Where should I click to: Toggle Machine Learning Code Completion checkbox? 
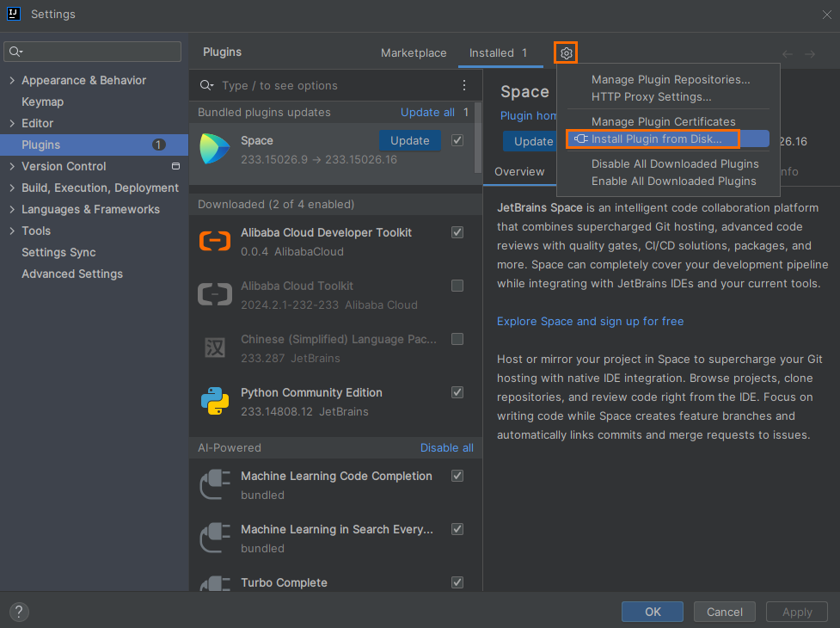coord(457,475)
